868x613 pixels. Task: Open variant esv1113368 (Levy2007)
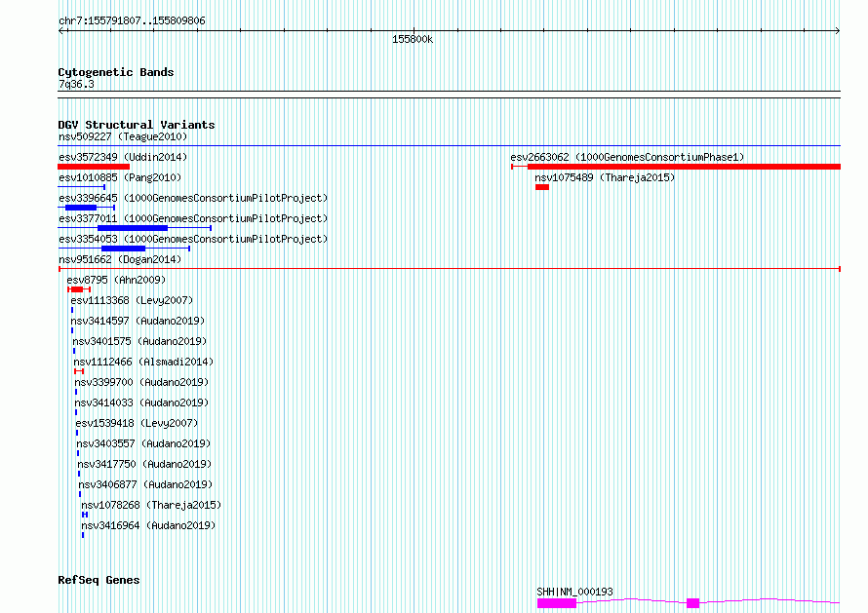[x=132, y=300]
